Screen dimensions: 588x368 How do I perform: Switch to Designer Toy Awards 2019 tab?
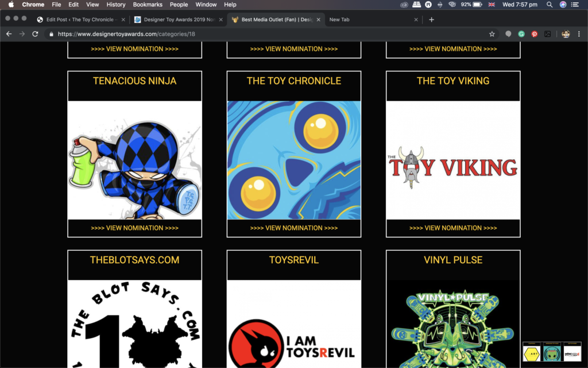coord(175,20)
